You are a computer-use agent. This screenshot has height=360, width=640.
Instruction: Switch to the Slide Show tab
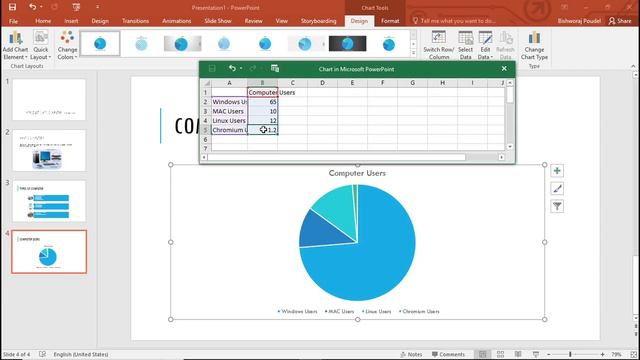point(218,21)
